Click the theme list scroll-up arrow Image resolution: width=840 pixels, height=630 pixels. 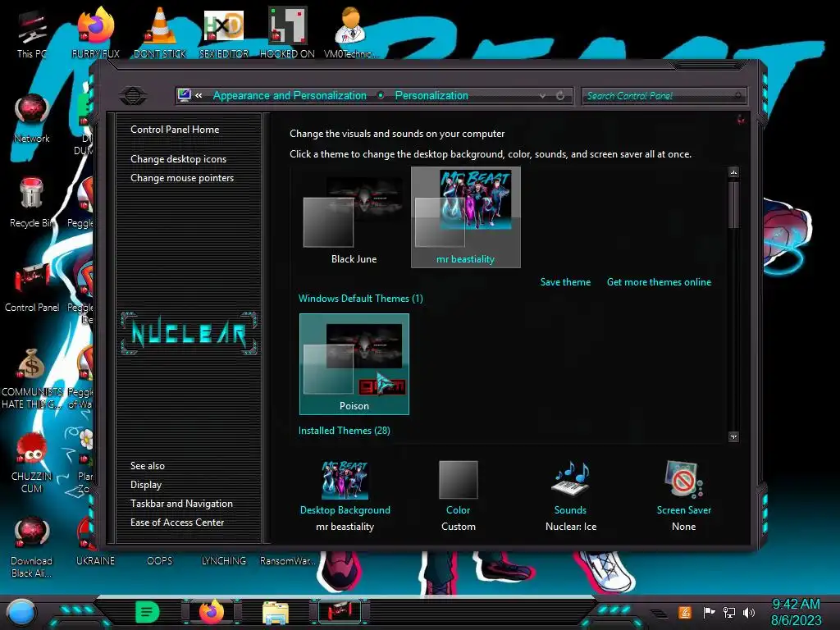coord(734,172)
